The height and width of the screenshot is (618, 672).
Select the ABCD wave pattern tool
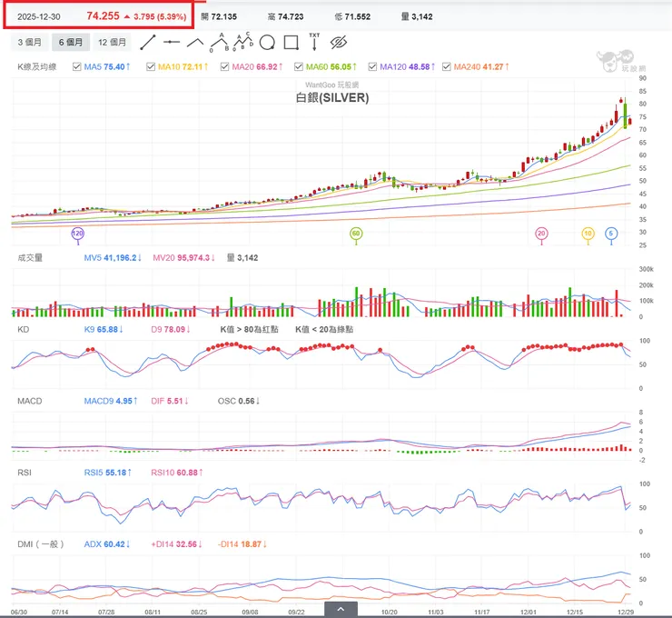243,42
